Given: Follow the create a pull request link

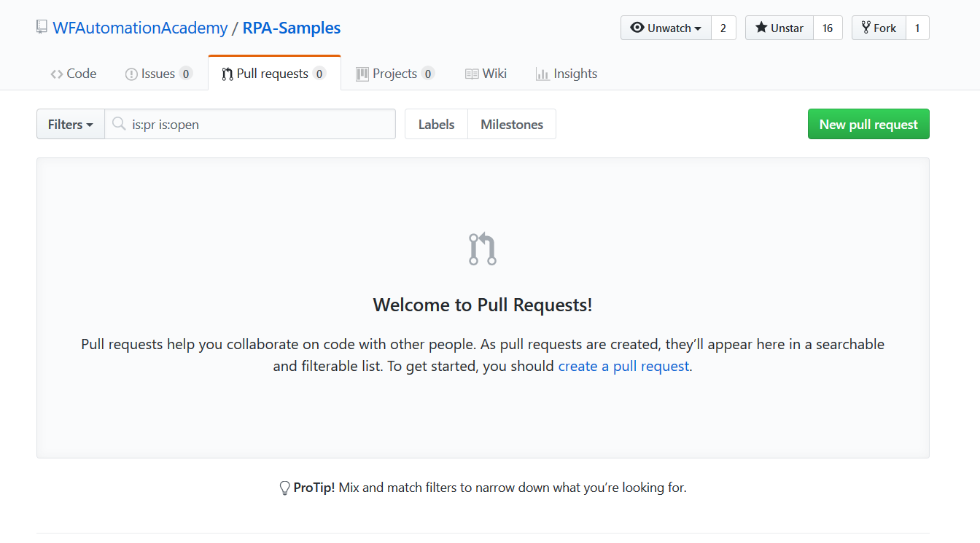Looking at the screenshot, I should coord(623,366).
